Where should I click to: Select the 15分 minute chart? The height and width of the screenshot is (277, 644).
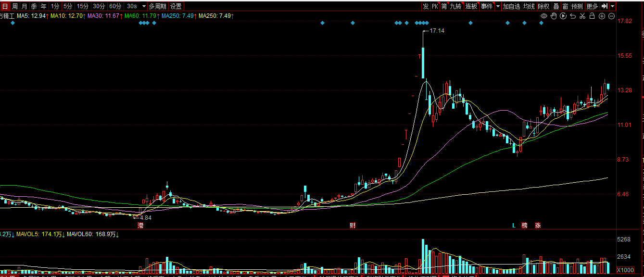point(83,6)
